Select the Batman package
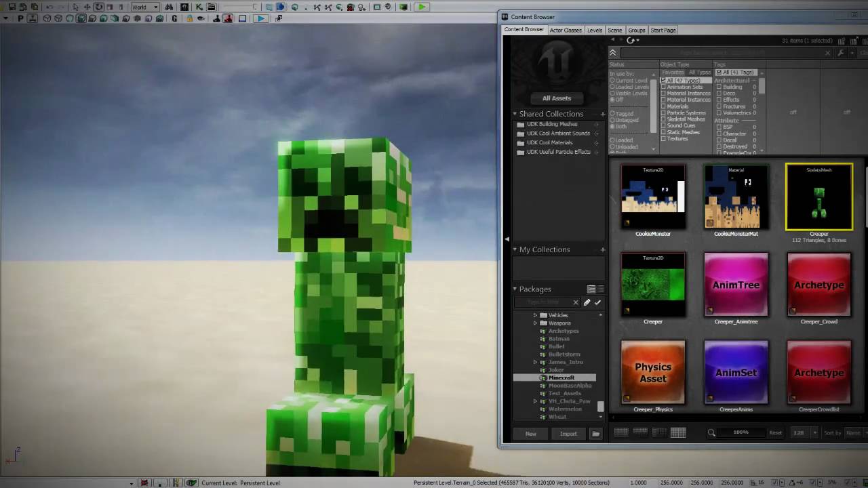The width and height of the screenshot is (868, 488). [559, 339]
